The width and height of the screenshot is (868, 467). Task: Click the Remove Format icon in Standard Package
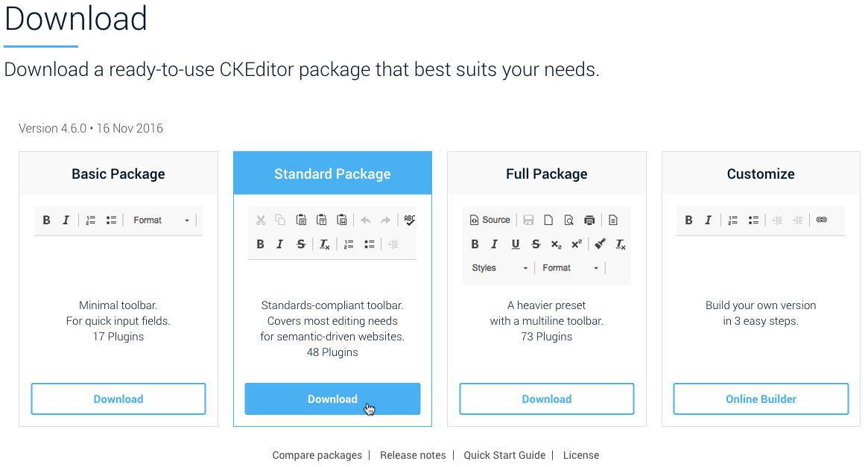pyautogui.click(x=325, y=244)
